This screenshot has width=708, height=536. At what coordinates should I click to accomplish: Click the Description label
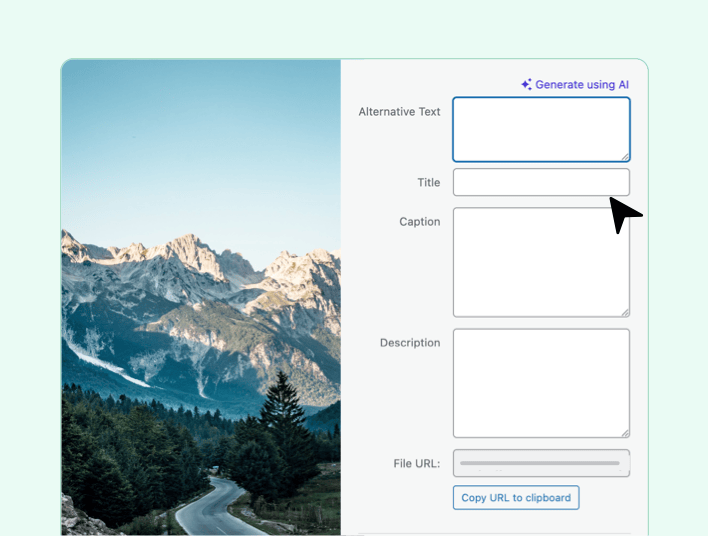(x=410, y=343)
